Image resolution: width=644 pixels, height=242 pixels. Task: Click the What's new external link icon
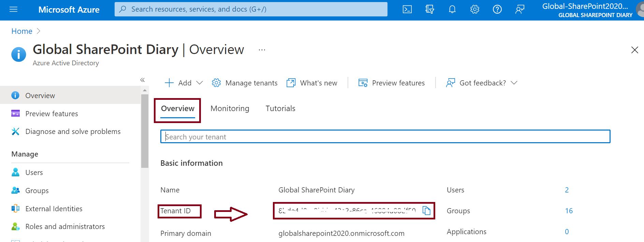pyautogui.click(x=291, y=83)
